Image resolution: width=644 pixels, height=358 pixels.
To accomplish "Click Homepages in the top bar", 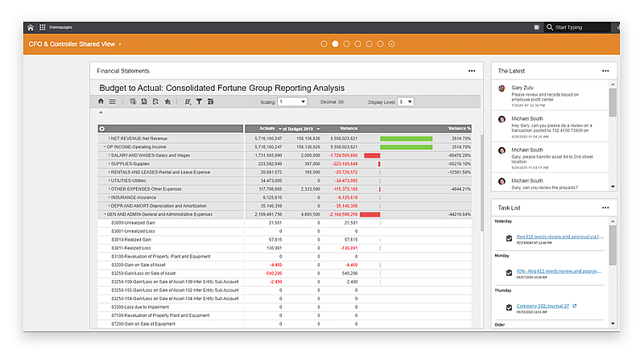I will [x=61, y=27].
